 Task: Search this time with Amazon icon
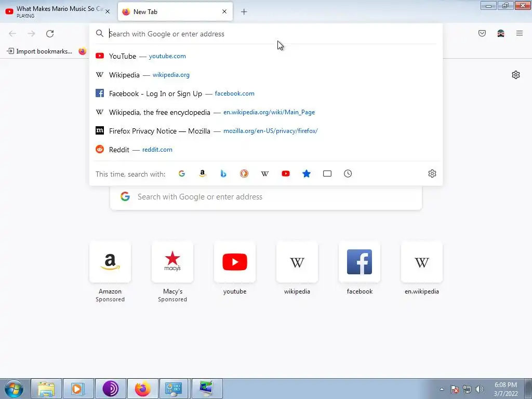203,174
